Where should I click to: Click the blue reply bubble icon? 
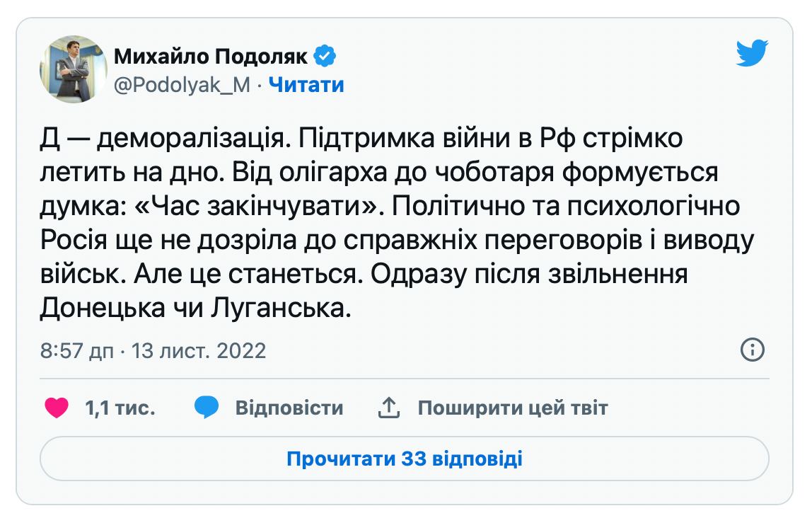(x=207, y=408)
